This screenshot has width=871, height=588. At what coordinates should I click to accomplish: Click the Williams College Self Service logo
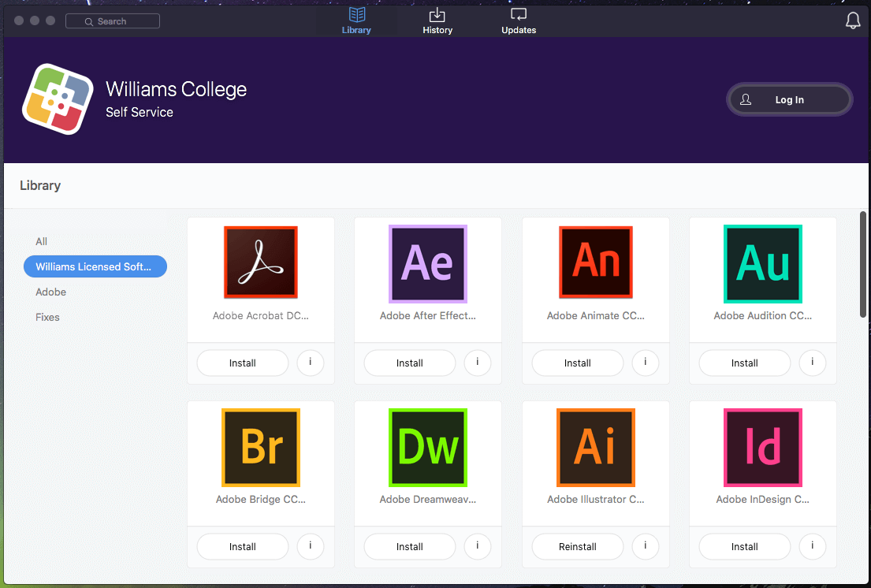click(x=52, y=99)
